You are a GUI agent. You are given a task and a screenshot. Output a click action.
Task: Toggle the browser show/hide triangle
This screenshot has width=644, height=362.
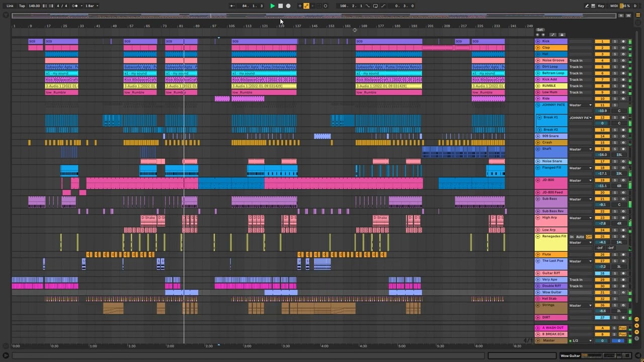6,16
